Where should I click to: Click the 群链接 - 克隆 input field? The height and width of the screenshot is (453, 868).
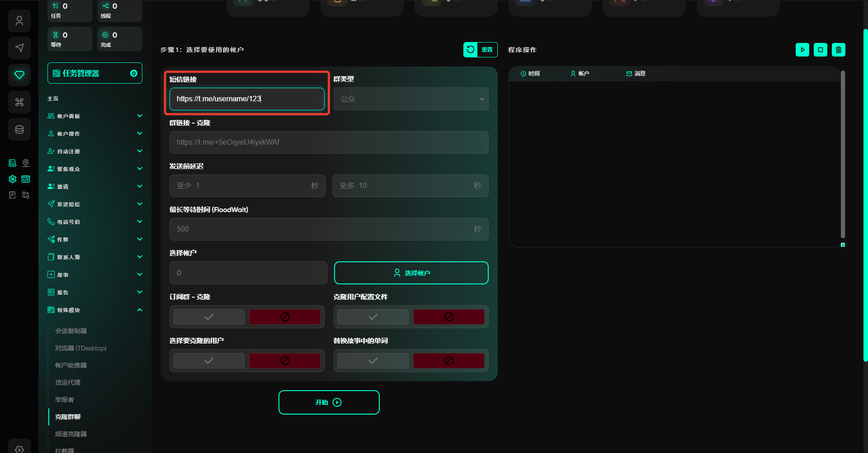click(x=329, y=142)
